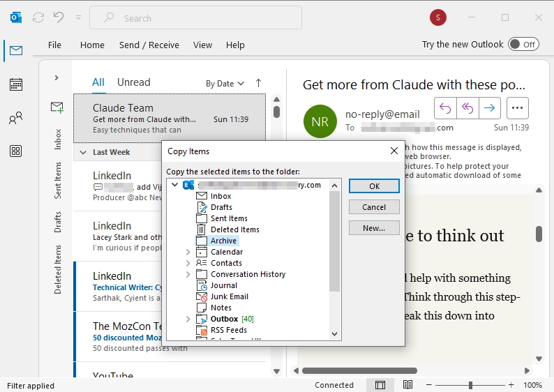
Task: Expand the folder pane chevron
Action: coord(57,77)
